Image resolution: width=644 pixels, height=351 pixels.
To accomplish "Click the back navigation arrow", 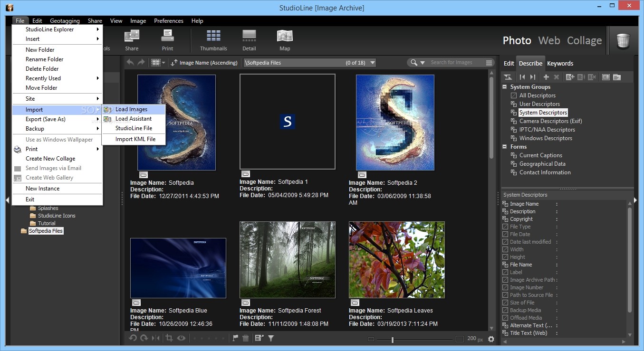I will pos(130,62).
